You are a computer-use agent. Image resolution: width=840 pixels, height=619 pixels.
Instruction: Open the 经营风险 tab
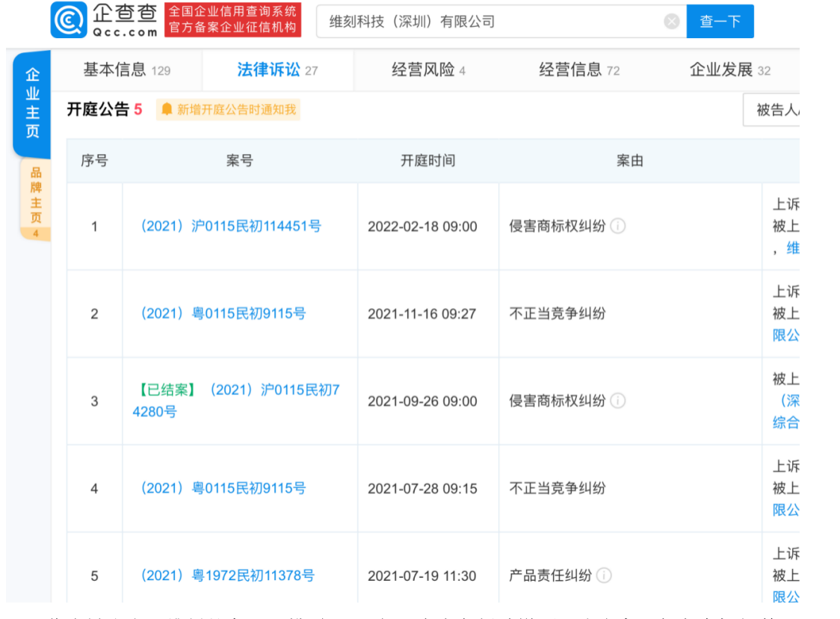coord(428,70)
